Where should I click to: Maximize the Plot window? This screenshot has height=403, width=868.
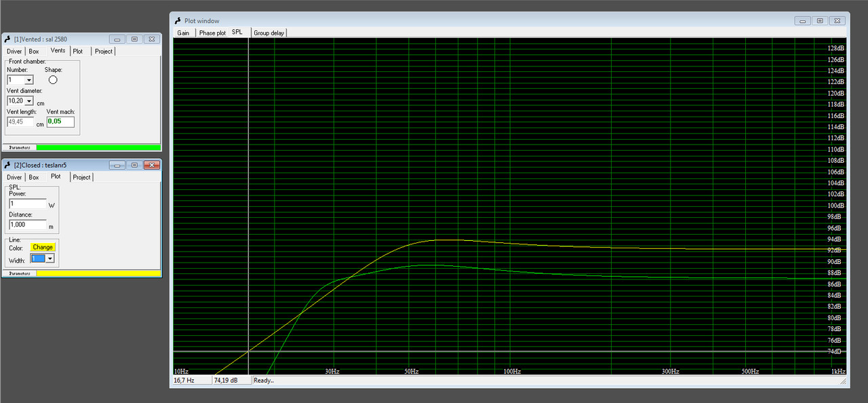[820, 21]
